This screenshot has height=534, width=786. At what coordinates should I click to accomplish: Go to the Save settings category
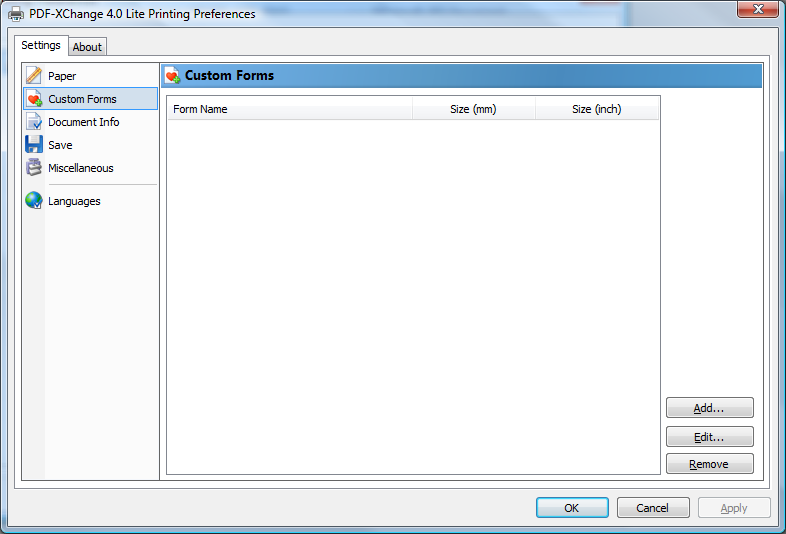coord(90,145)
